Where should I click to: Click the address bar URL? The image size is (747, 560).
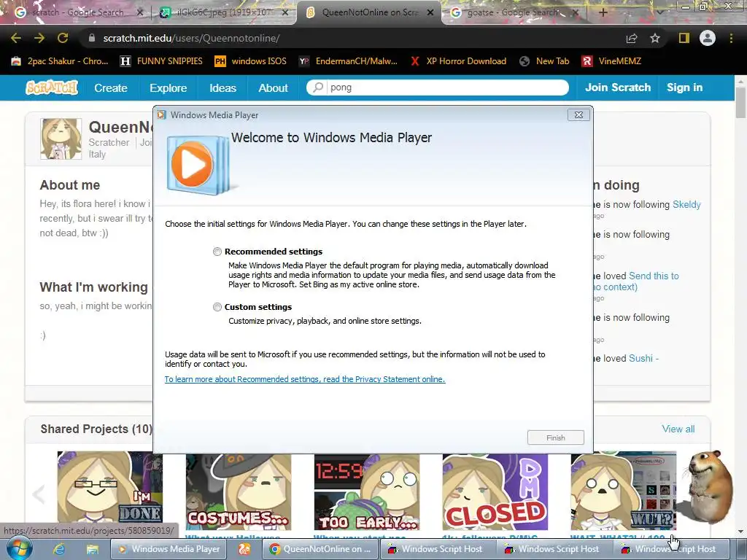[191, 38]
